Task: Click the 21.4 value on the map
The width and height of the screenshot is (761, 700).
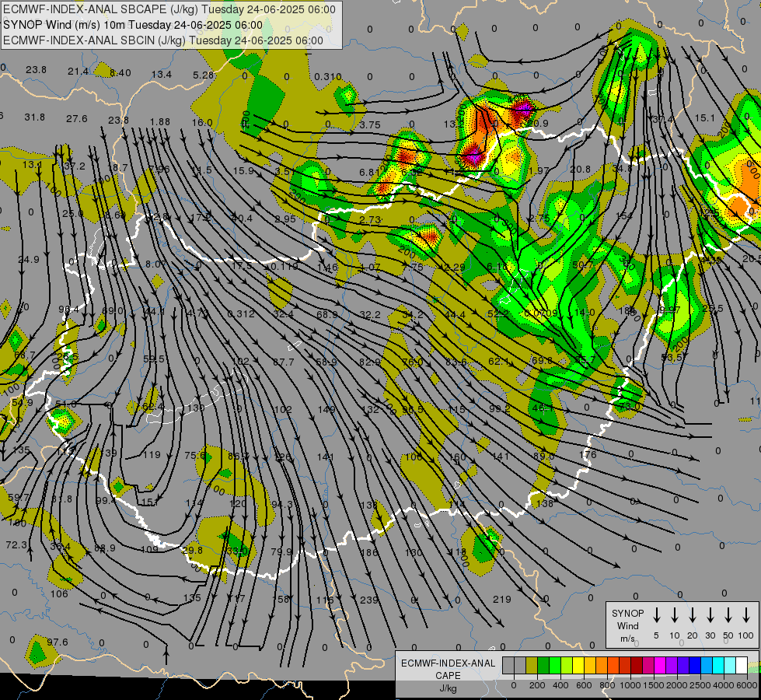Action: tap(79, 72)
